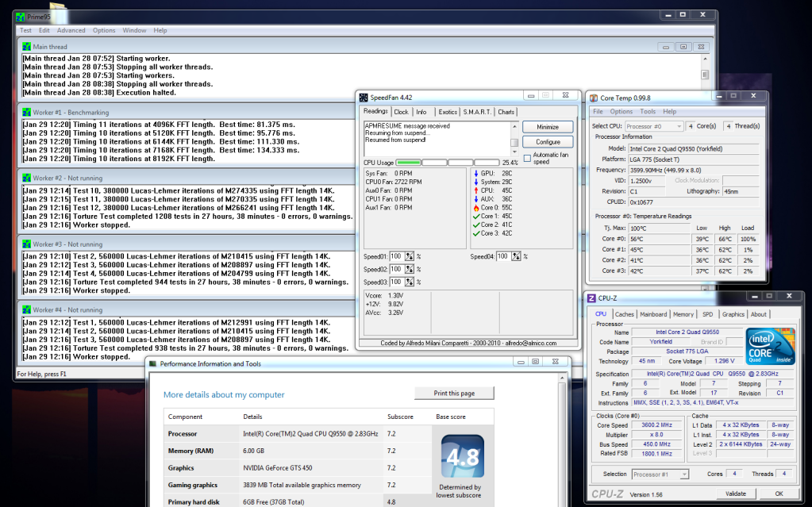This screenshot has width=812, height=507.
Task: Restore the Main thread child window
Action: tap(683, 47)
